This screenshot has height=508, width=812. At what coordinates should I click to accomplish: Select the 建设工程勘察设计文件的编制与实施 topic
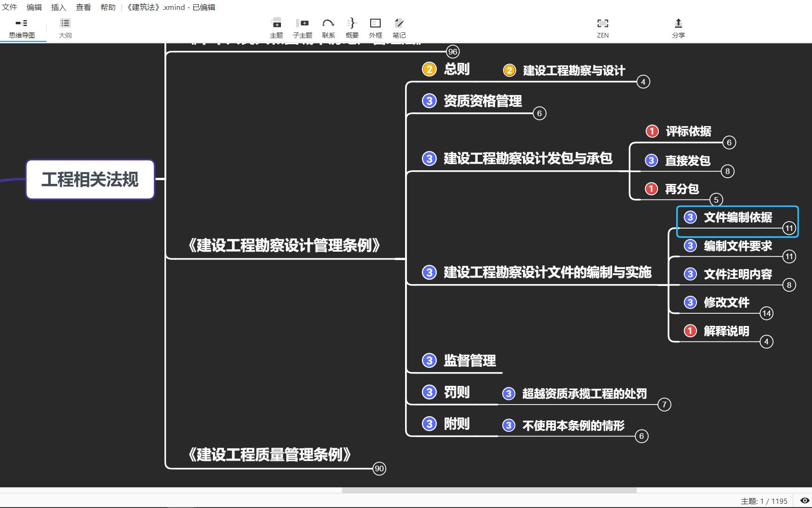[x=547, y=272]
